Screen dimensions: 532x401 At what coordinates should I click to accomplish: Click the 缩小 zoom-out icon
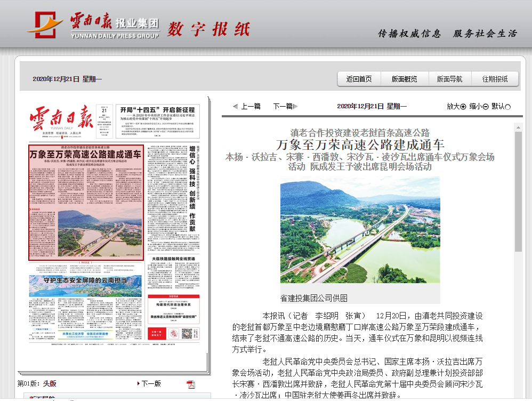(485, 107)
